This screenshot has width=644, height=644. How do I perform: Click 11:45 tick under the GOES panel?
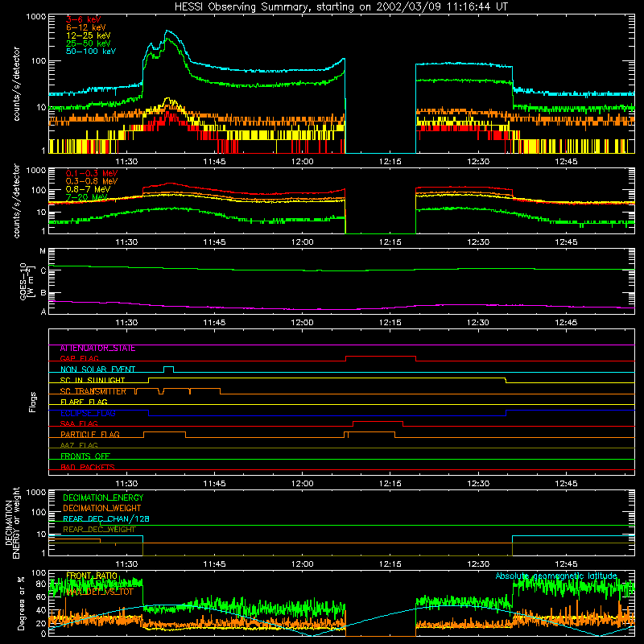[x=214, y=323]
